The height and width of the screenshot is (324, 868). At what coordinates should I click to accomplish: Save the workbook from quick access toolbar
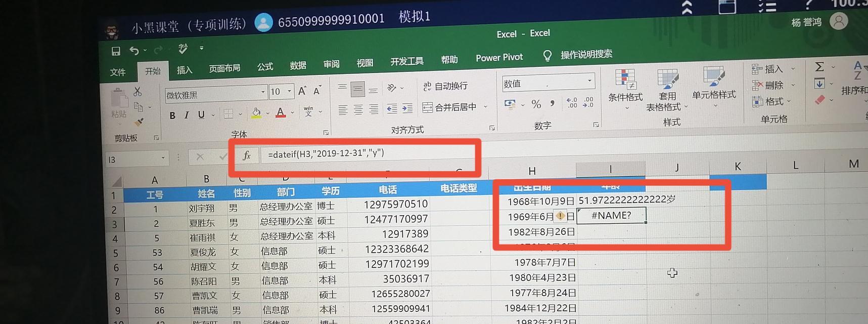tap(116, 51)
